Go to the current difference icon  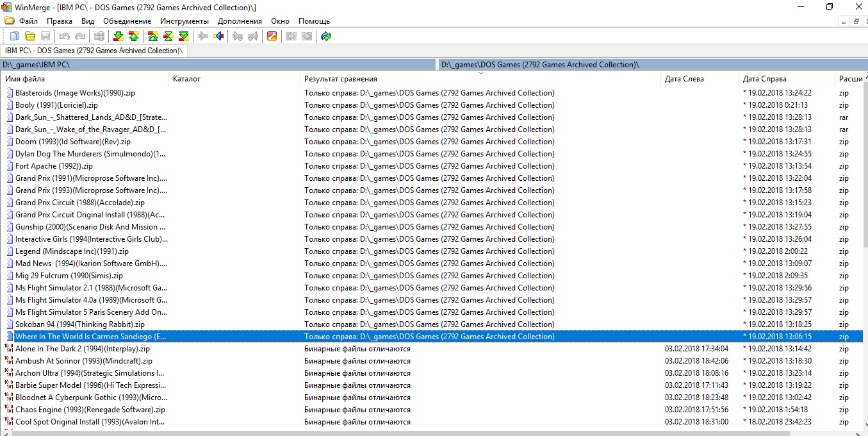coord(168,37)
